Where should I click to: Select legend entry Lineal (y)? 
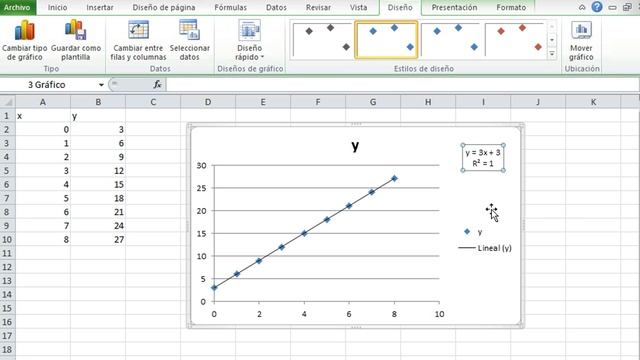click(x=485, y=248)
